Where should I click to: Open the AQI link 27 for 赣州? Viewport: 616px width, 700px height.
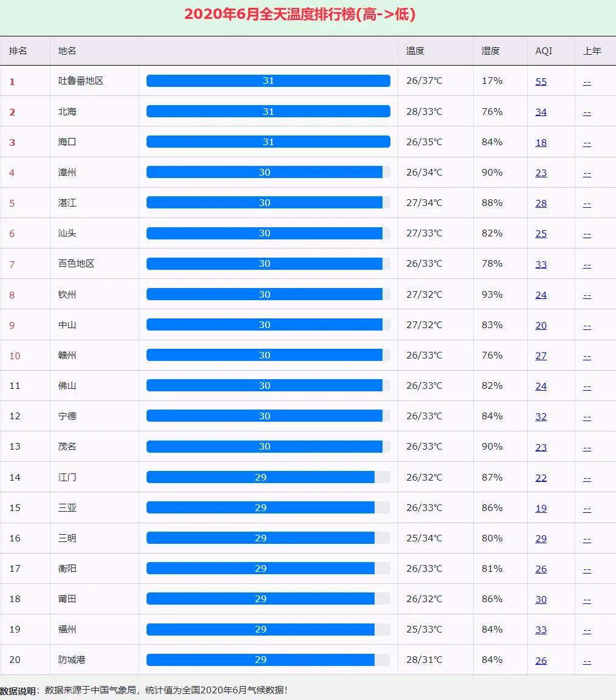coord(541,356)
